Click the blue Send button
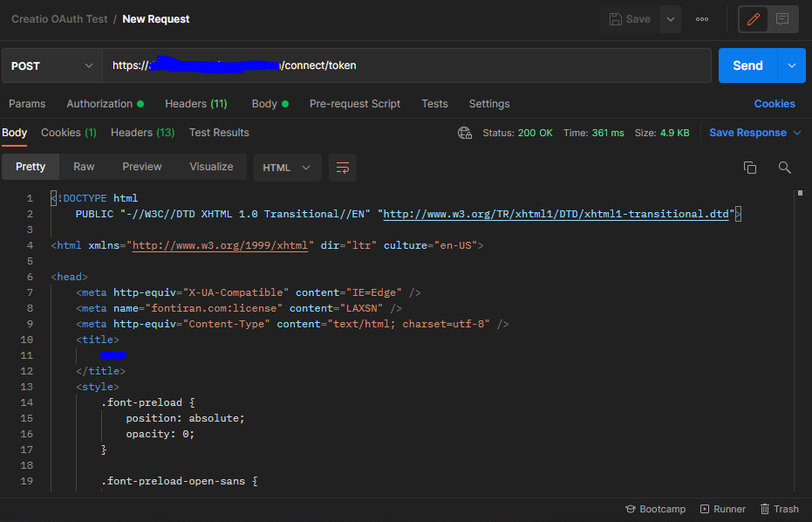This screenshot has width=812, height=522. click(747, 65)
